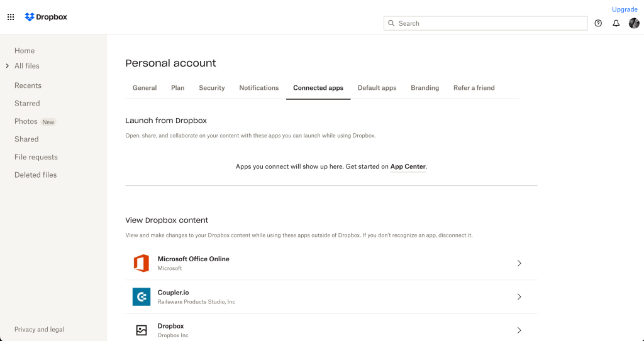Open All files in sidebar

27,66
